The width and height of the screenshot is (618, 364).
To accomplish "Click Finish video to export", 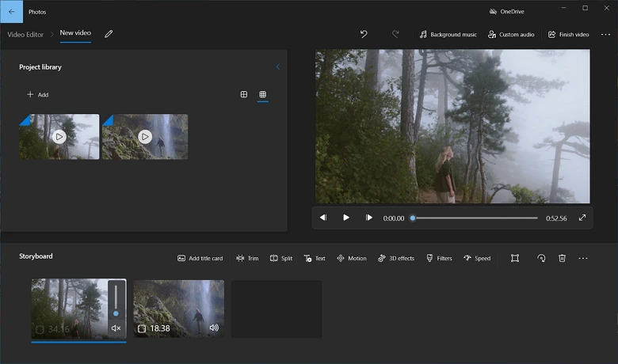I will coord(568,35).
